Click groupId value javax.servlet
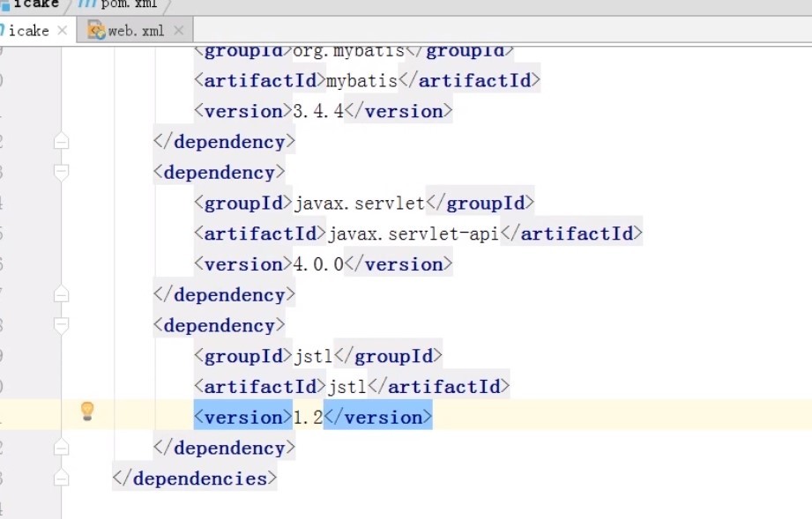The height and width of the screenshot is (519, 812). pyautogui.click(x=360, y=203)
